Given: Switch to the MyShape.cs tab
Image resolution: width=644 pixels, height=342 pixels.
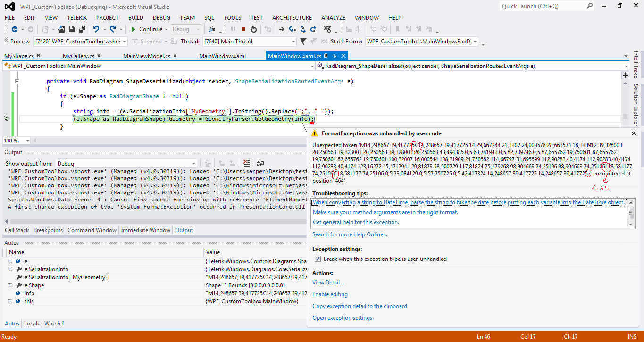Looking at the screenshot, I should [x=19, y=56].
